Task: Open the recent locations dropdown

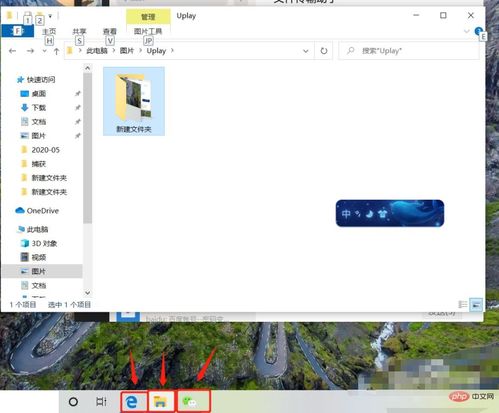Action: click(x=44, y=51)
